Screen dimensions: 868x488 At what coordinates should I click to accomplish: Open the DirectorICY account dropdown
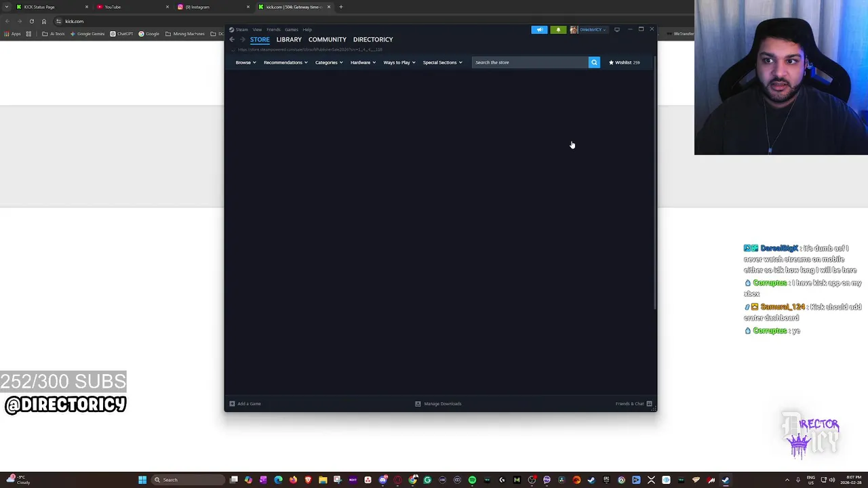(x=593, y=30)
